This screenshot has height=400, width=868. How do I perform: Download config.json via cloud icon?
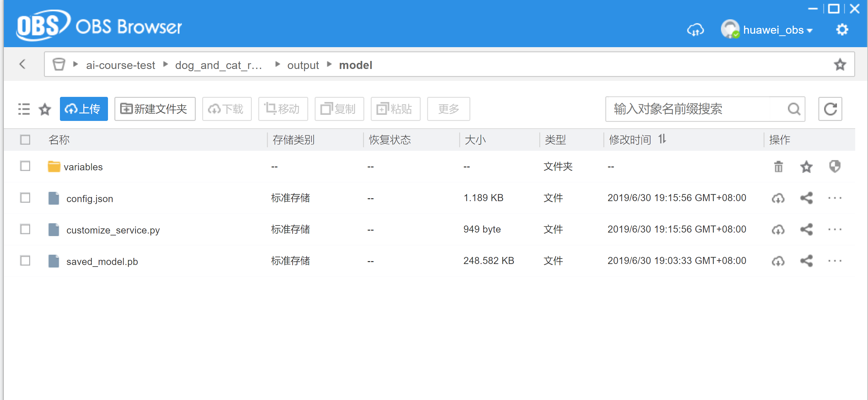point(778,198)
